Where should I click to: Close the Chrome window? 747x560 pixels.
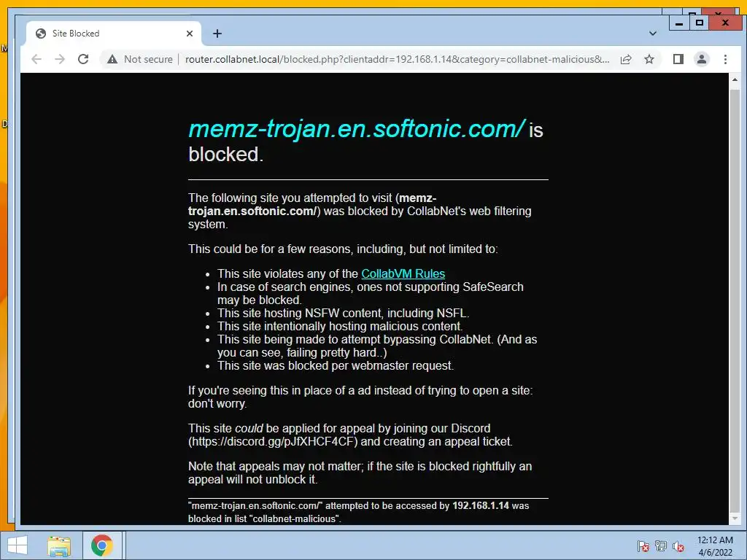pos(725,23)
